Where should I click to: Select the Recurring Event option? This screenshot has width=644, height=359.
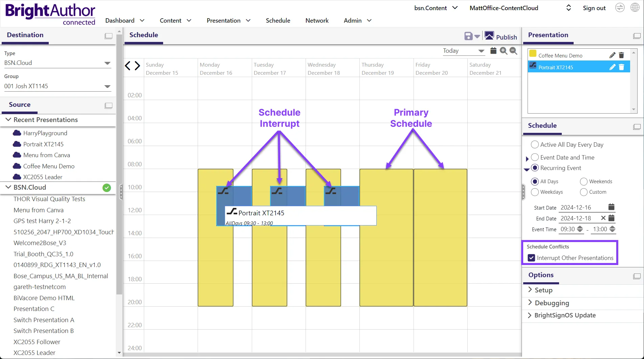(x=535, y=168)
